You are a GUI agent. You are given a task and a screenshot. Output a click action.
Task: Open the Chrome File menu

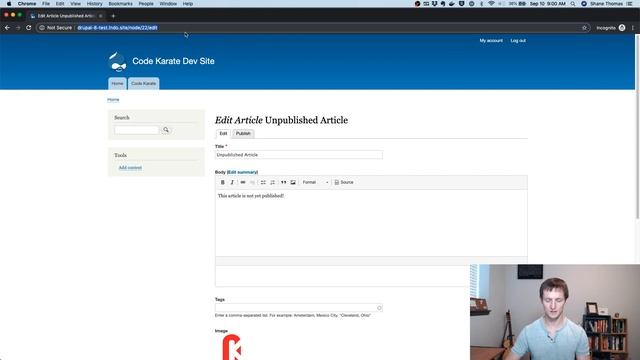coord(46,4)
